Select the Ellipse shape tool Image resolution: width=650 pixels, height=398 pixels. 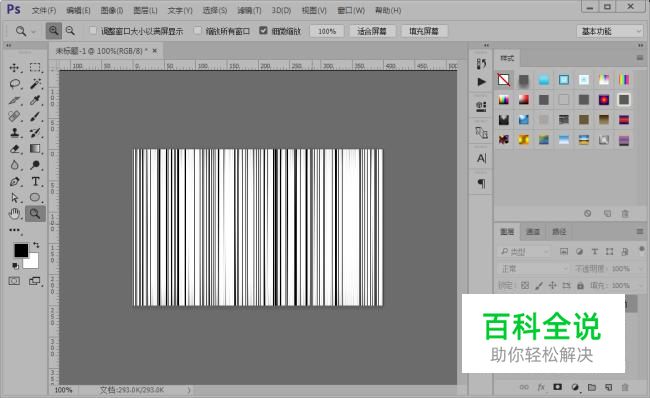(35, 198)
